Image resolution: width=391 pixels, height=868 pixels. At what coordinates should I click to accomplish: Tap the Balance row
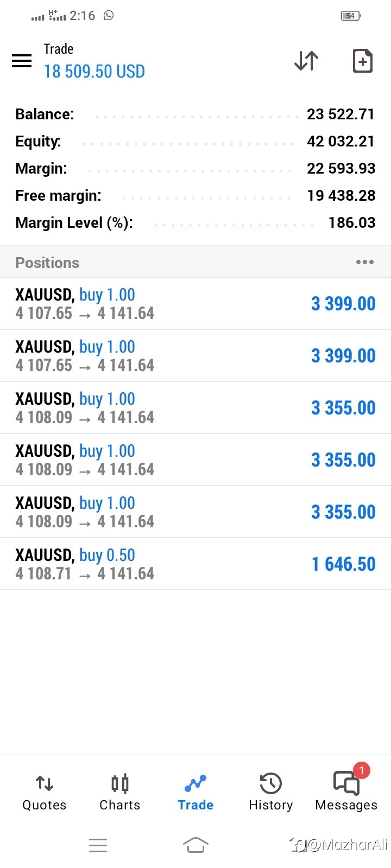tap(195, 114)
